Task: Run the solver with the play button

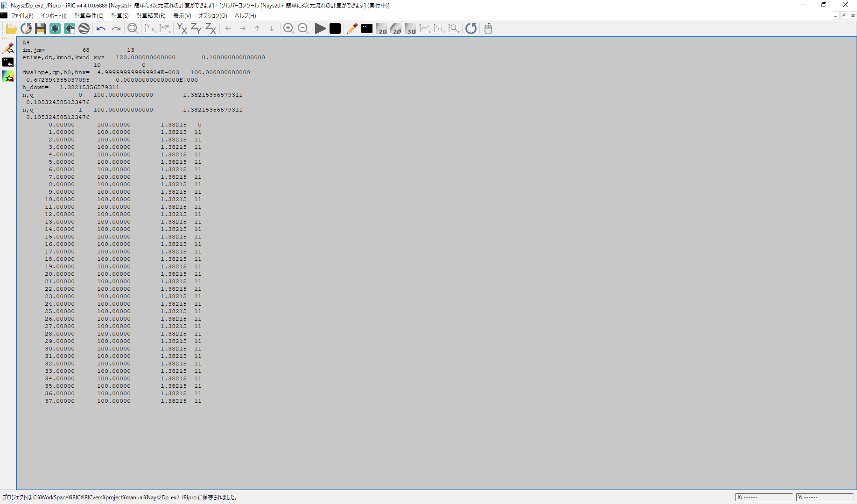Action: point(320,29)
